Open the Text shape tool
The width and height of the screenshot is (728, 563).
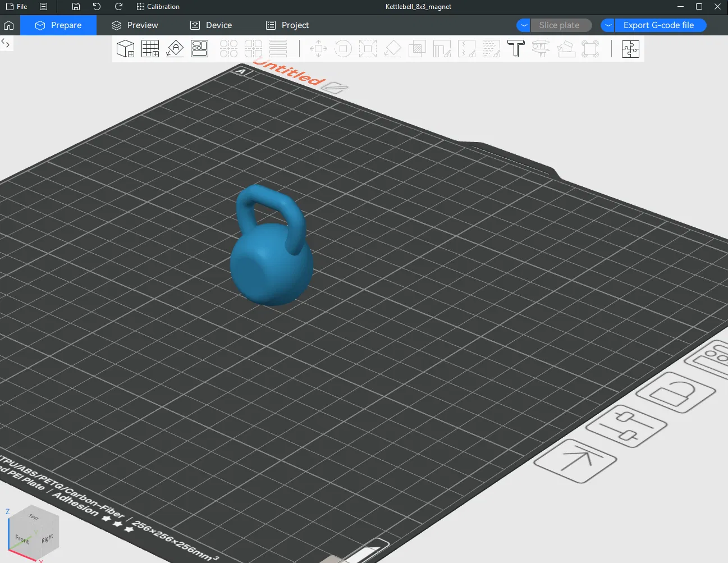pyautogui.click(x=516, y=49)
